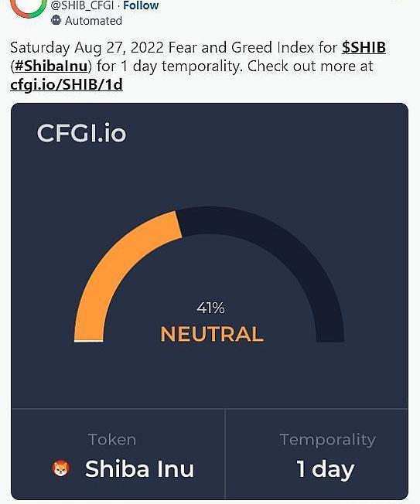
Task: Open the Fear and Greed chart image
Action: [210, 301]
